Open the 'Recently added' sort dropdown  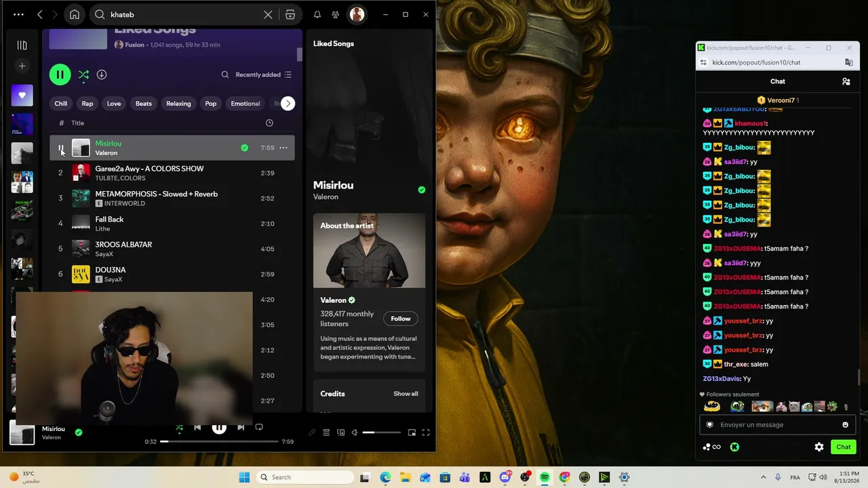(263, 75)
